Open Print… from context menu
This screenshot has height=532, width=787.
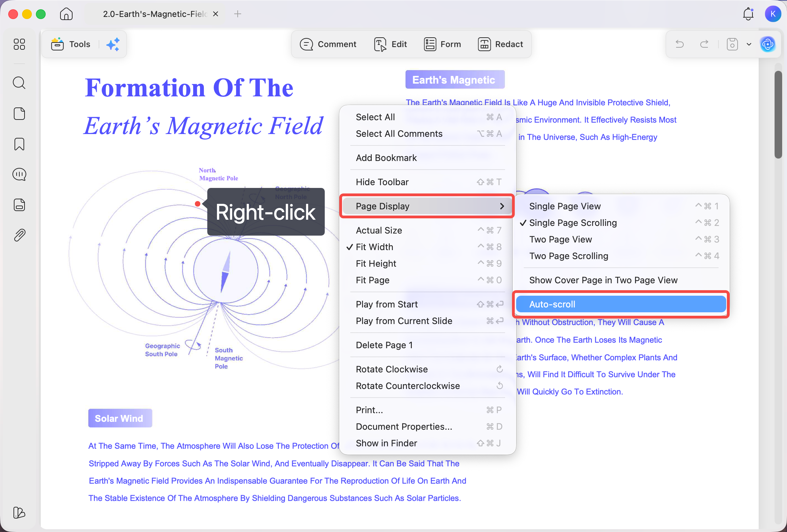tap(428, 410)
